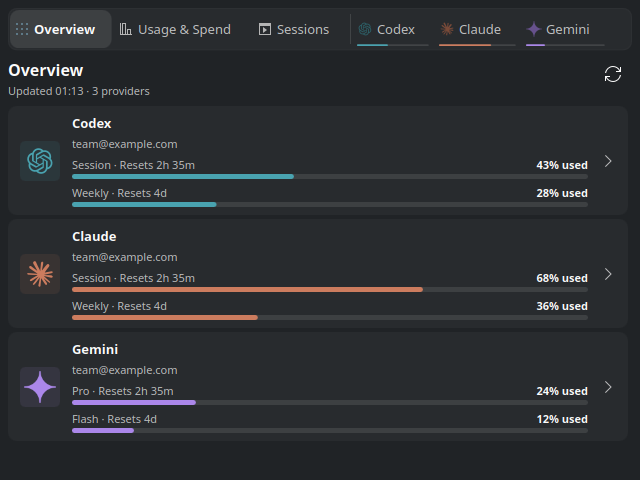Click the '28% used' value
Screen dimensions: 640x480
click(x=562, y=193)
